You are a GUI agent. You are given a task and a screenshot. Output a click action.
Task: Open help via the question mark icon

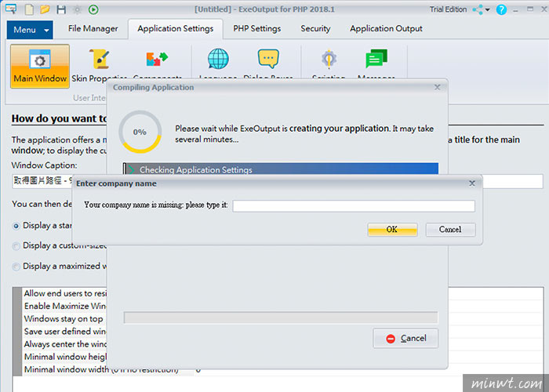pyautogui.click(x=501, y=9)
